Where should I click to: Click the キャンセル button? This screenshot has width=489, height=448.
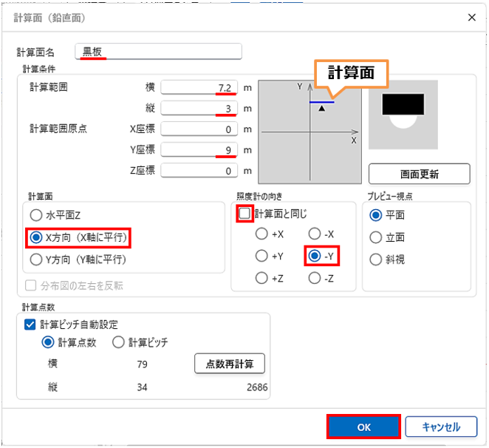click(x=441, y=427)
